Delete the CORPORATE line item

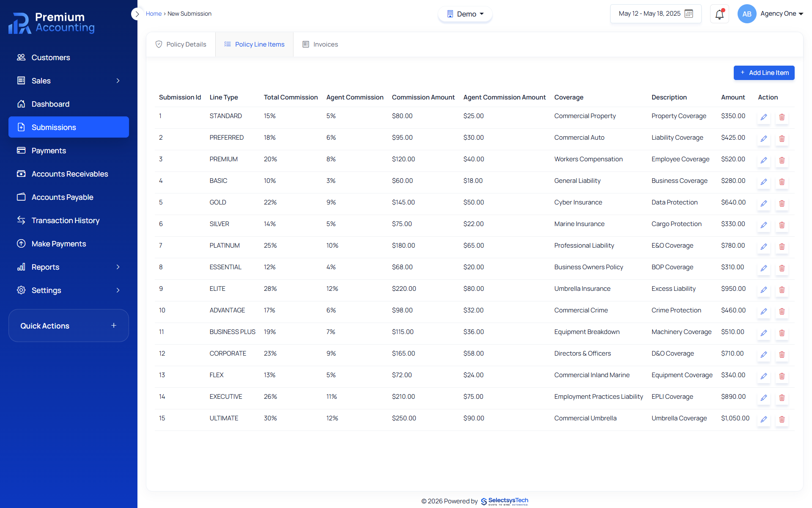pyautogui.click(x=782, y=355)
